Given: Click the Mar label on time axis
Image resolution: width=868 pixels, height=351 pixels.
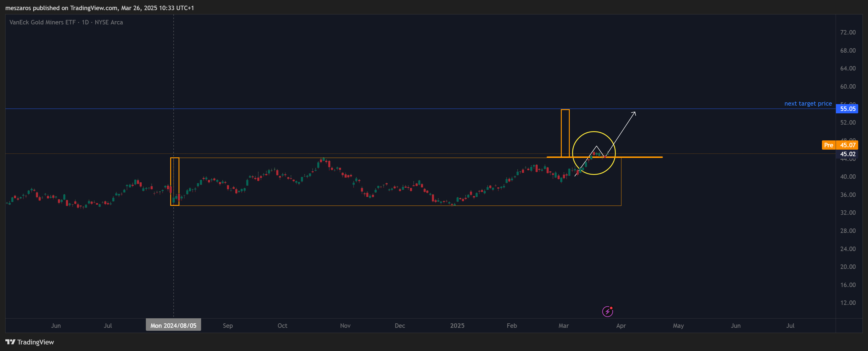Looking at the screenshot, I should click(564, 325).
